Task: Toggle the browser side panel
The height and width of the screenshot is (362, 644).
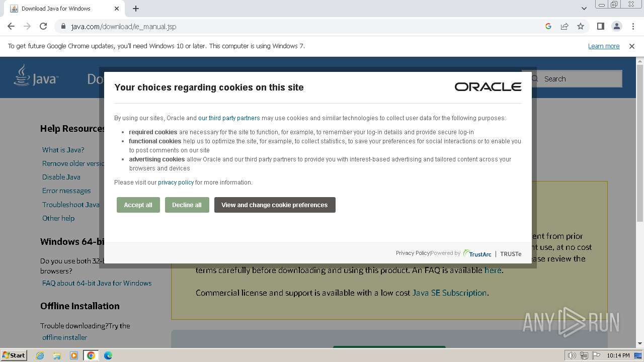Action: (x=600, y=26)
